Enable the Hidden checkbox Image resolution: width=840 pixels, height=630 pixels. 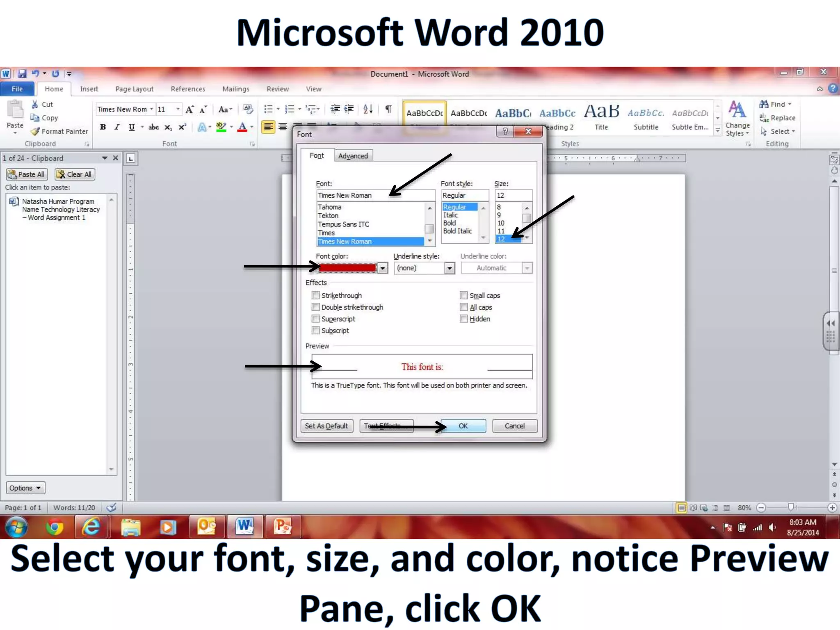coord(463,319)
